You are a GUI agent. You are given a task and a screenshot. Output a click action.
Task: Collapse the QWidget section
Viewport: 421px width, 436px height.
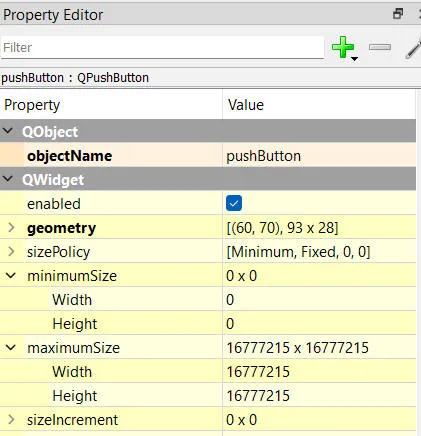8,179
